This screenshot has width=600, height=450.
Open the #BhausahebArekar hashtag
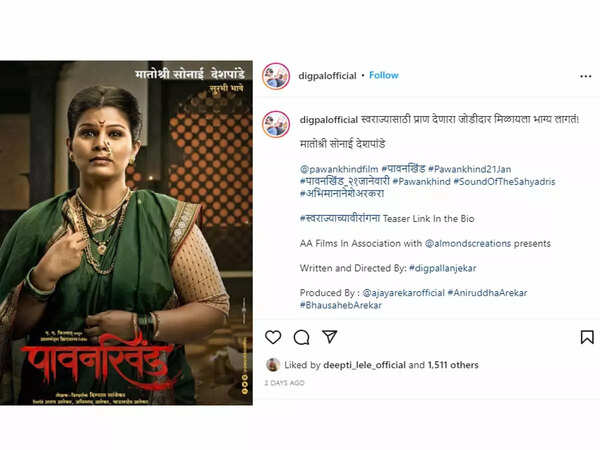341,305
